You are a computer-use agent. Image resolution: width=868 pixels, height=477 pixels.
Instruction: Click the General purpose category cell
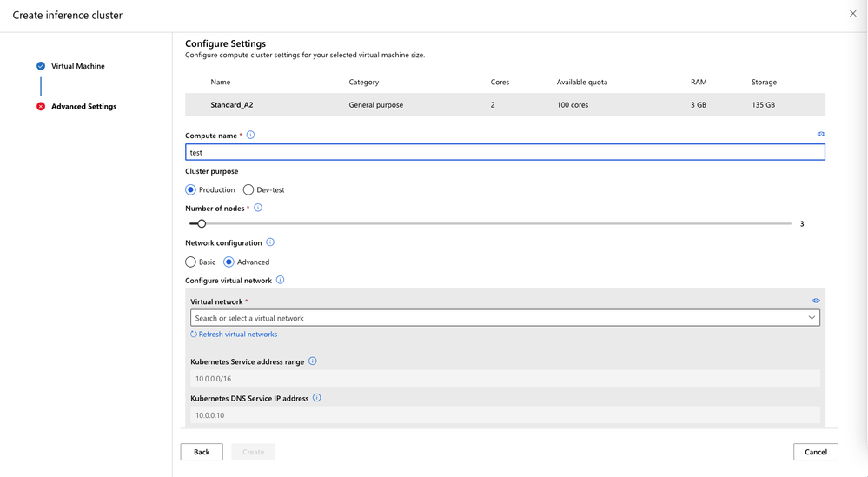point(376,104)
